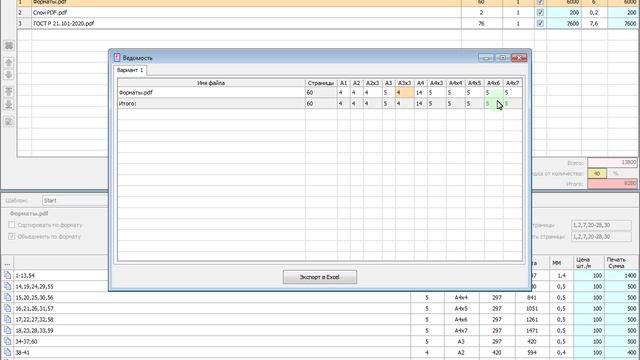Click the page icon for row 38-41
Image resolution: width=640 pixels, height=360 pixels.
[x=7, y=352]
